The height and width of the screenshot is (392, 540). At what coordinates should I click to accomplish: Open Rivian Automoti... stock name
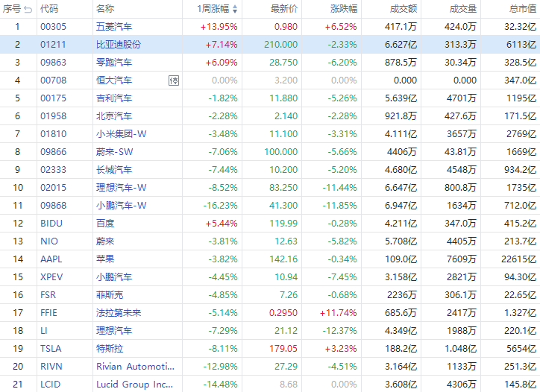(x=135, y=367)
